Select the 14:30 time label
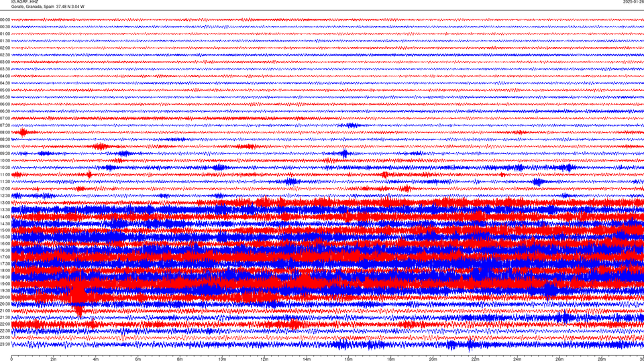This screenshot has width=644, height=362. tap(5, 224)
